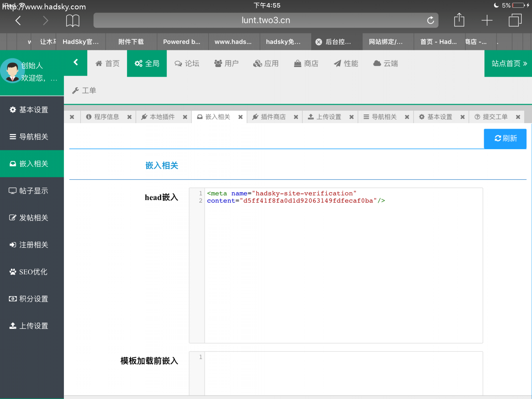Switch to the 首页 - Had... browser tab
Viewport: 532px width, 399px height.
pyautogui.click(x=439, y=42)
